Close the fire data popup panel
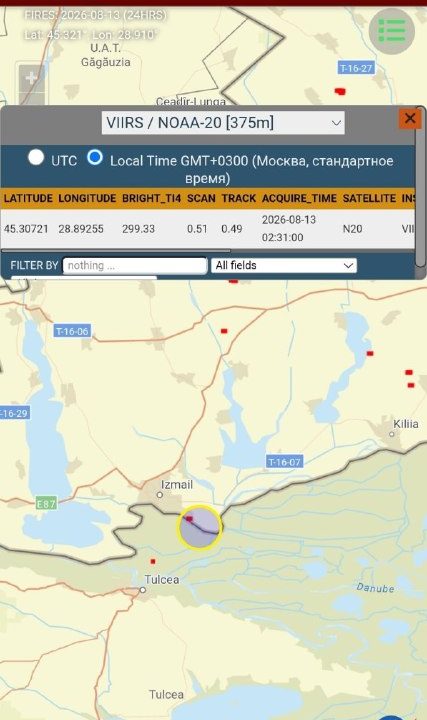 410,118
